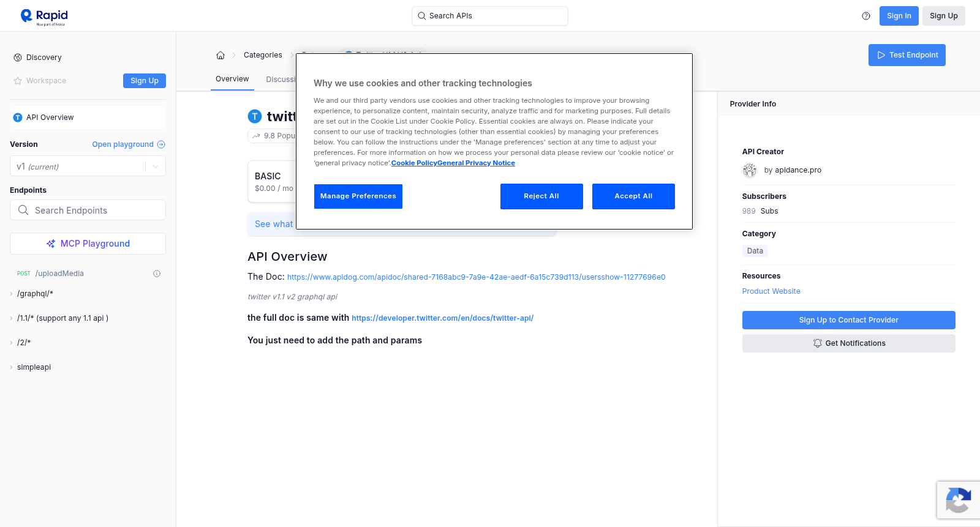Click the reCAPTCHA badge

[959, 500]
